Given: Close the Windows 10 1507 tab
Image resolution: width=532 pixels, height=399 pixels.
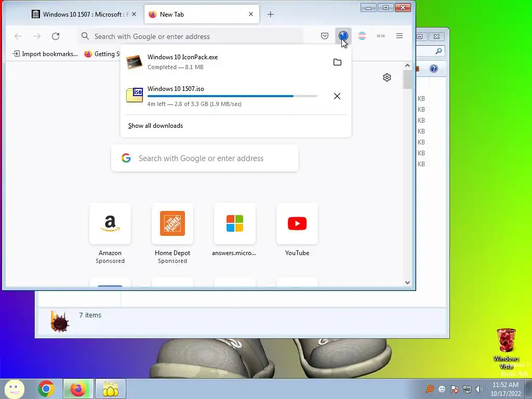Looking at the screenshot, I should click(x=134, y=14).
